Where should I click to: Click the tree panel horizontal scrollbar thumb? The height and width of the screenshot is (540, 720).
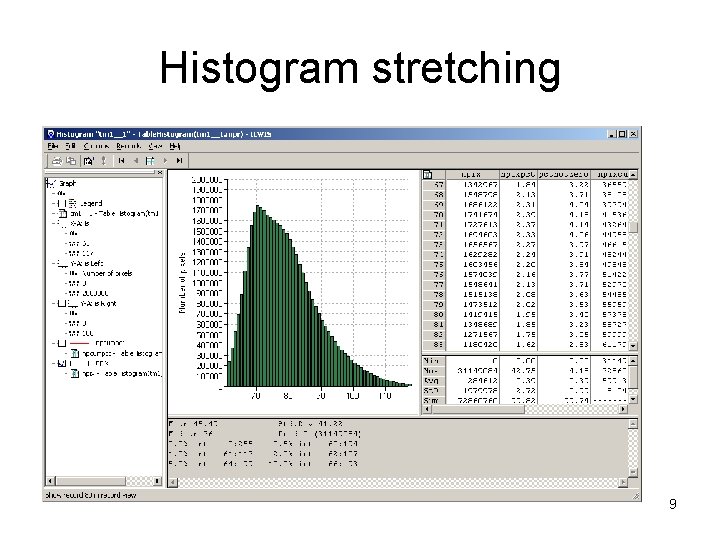click(x=90, y=481)
